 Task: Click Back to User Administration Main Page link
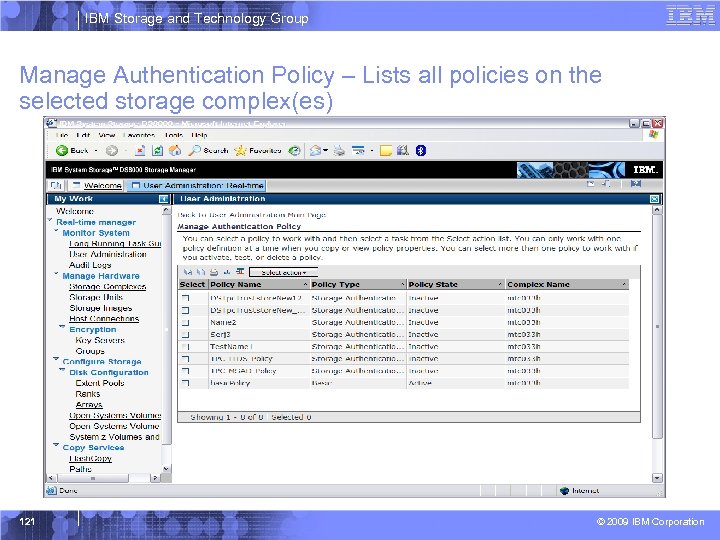click(x=252, y=215)
